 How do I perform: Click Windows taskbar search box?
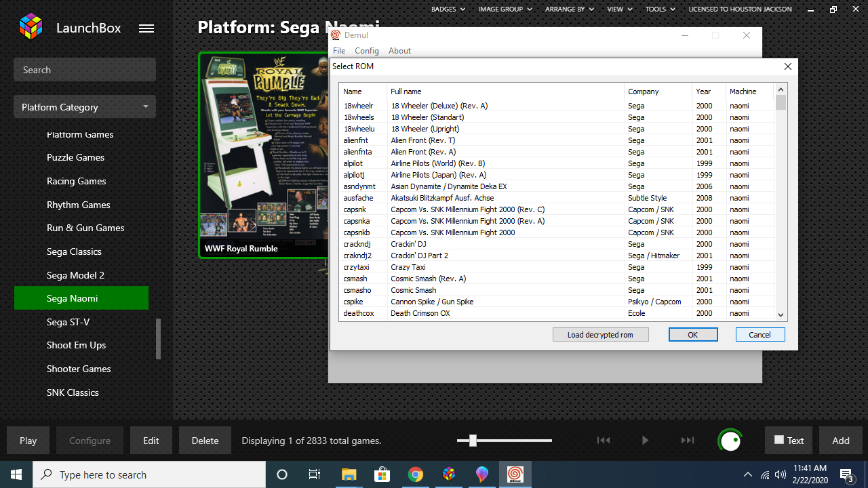pos(149,474)
